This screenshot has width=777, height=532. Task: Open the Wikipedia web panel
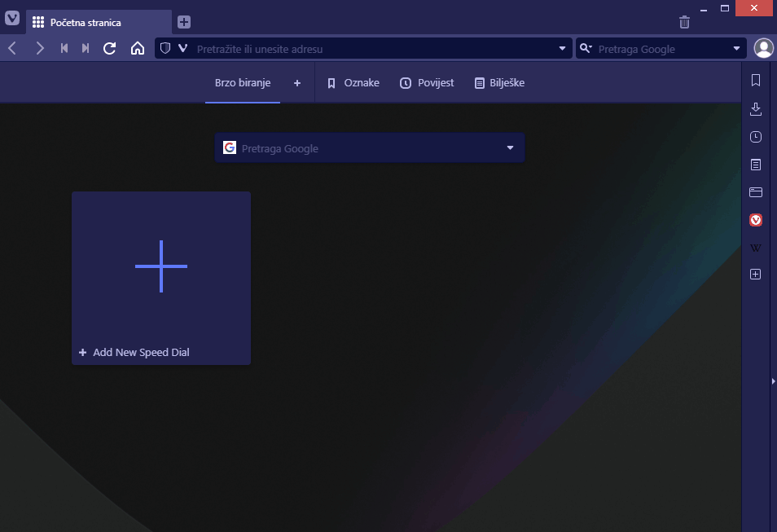[x=755, y=247]
